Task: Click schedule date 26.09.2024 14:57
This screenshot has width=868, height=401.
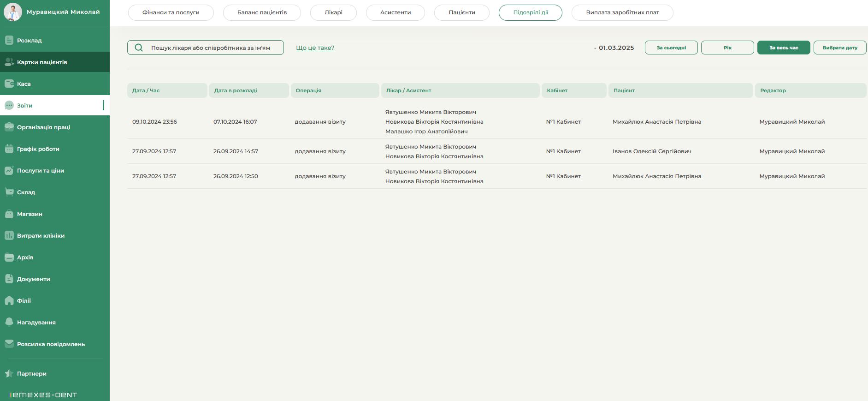Action: [236, 151]
